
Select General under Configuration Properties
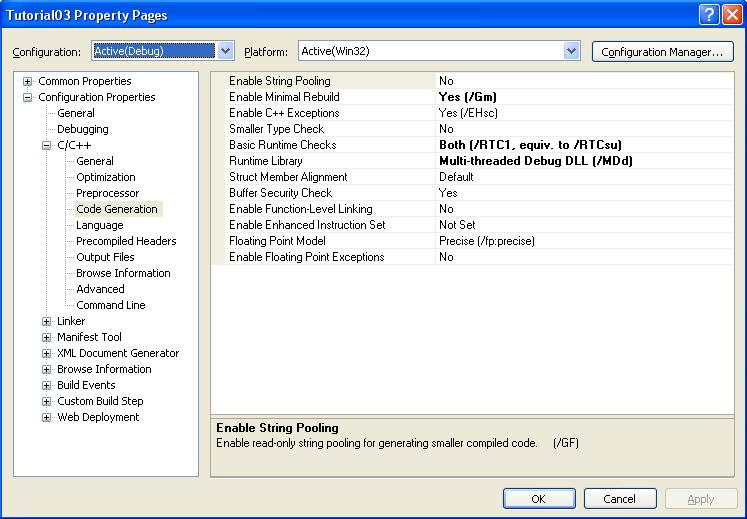coord(76,113)
